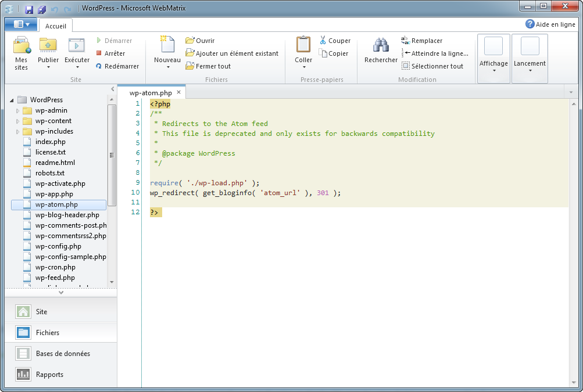
Task: Close the wp-atom.php tab
Action: [x=179, y=92]
